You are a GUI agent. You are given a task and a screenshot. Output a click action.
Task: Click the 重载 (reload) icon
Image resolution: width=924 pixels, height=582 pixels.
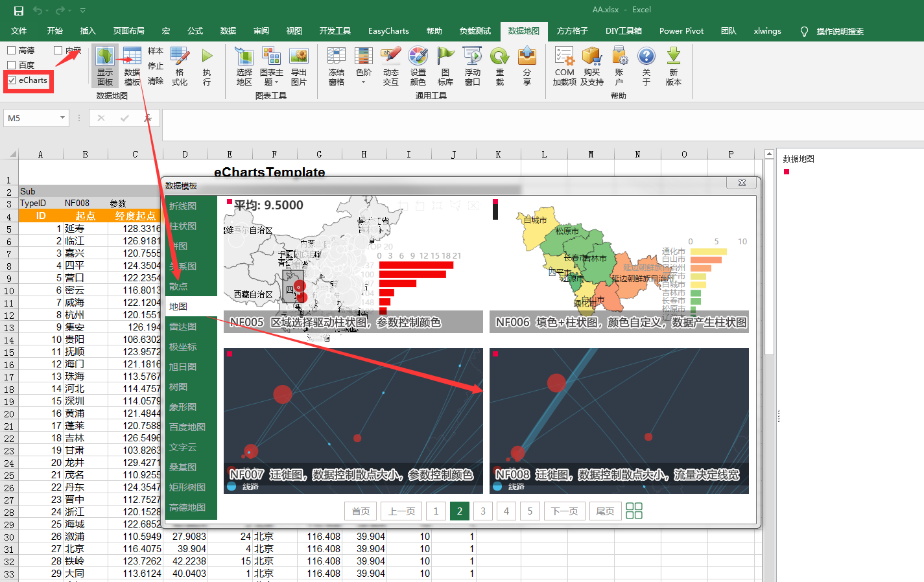tap(499, 67)
